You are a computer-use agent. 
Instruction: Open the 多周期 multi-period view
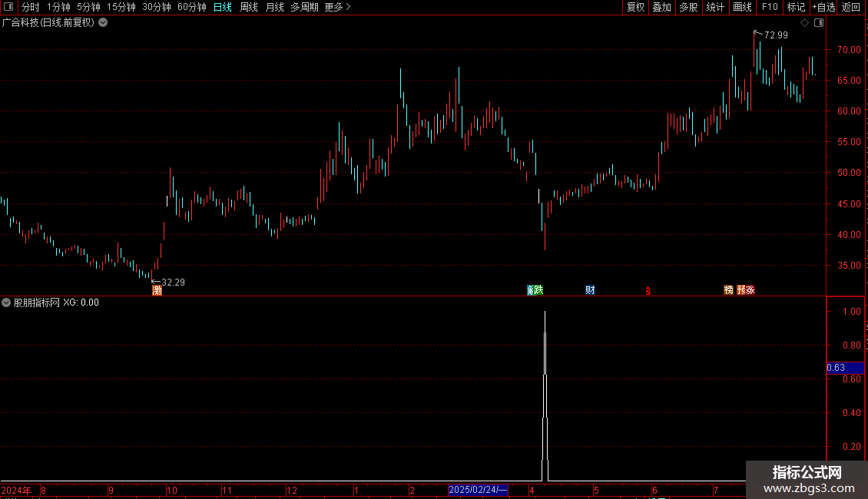click(x=304, y=7)
